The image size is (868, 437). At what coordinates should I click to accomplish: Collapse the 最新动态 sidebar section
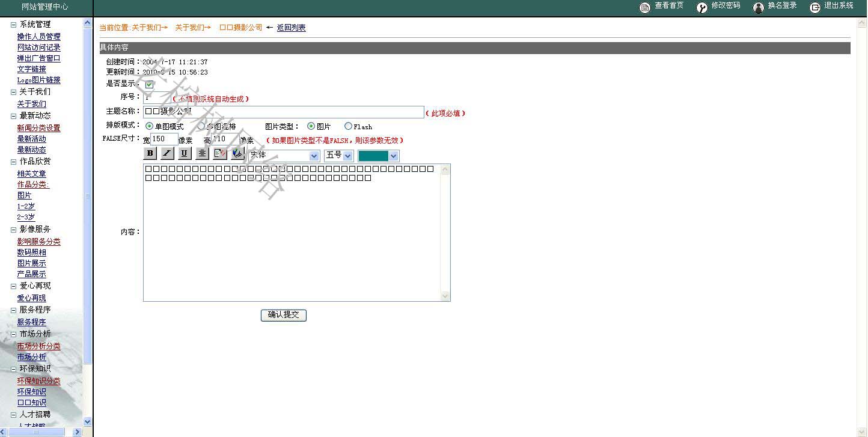(x=13, y=116)
